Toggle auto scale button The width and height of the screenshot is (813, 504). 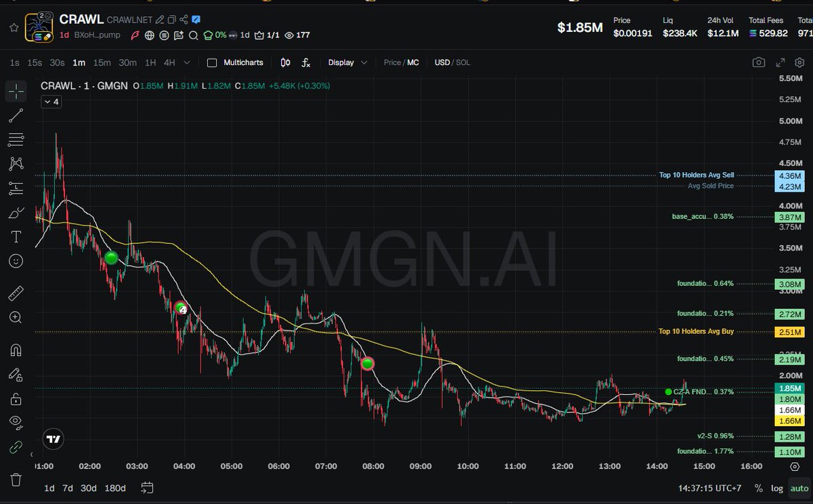799,488
